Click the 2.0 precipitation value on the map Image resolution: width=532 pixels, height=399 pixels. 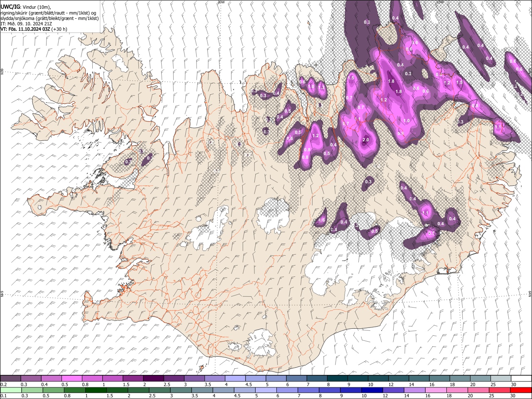[x=366, y=140]
